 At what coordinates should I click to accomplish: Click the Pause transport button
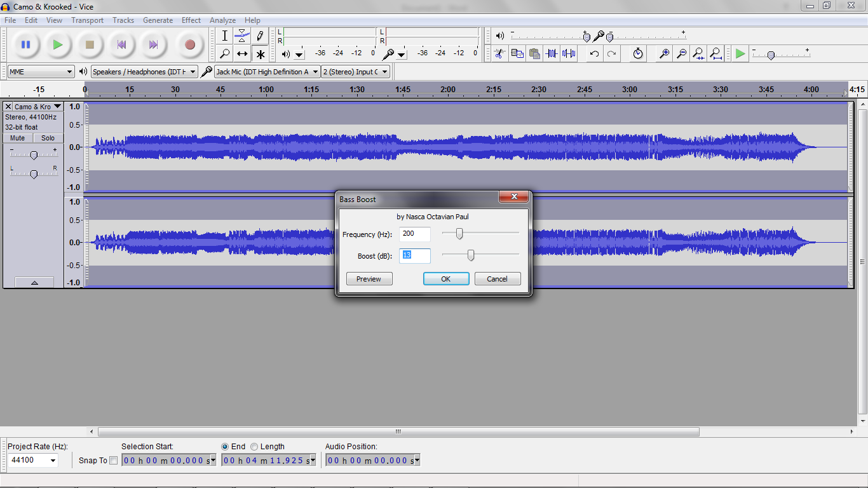[x=26, y=44]
